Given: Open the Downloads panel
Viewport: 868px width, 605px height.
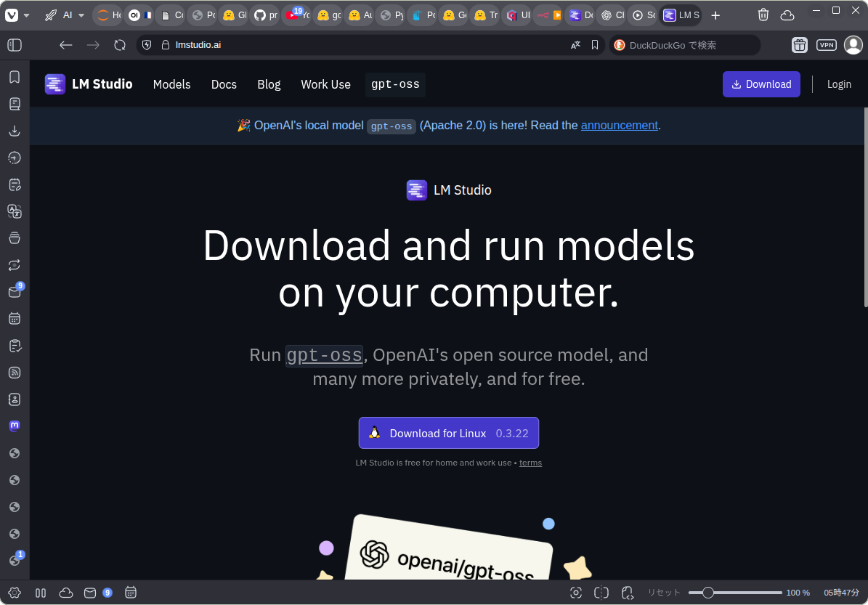Looking at the screenshot, I should pos(15,131).
